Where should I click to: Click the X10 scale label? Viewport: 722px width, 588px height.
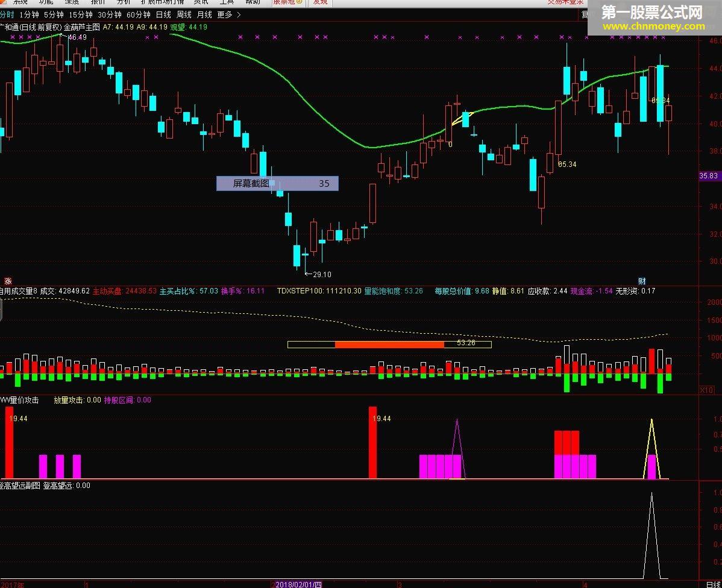(707, 390)
